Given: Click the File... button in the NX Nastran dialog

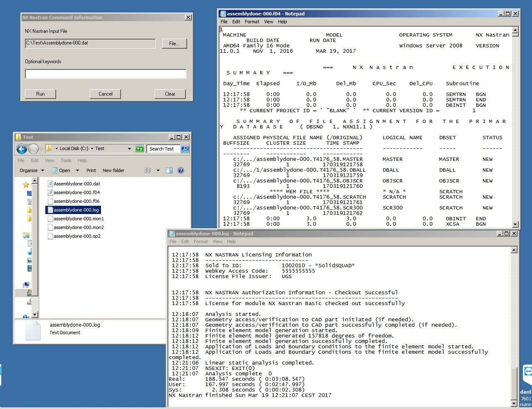Looking at the screenshot, I should coord(174,44).
